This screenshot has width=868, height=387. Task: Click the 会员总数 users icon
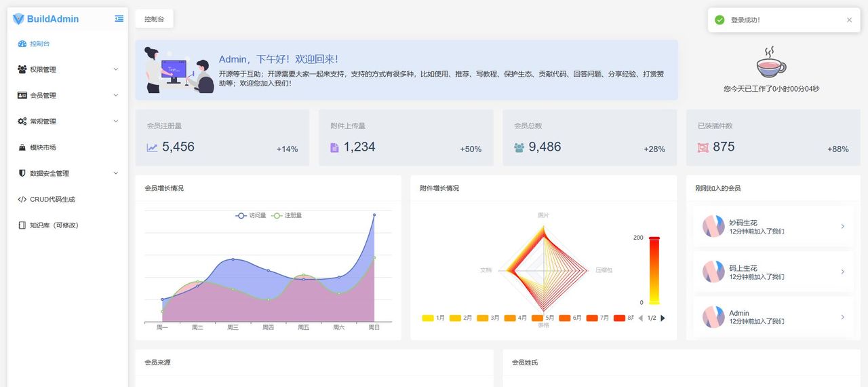[519, 147]
